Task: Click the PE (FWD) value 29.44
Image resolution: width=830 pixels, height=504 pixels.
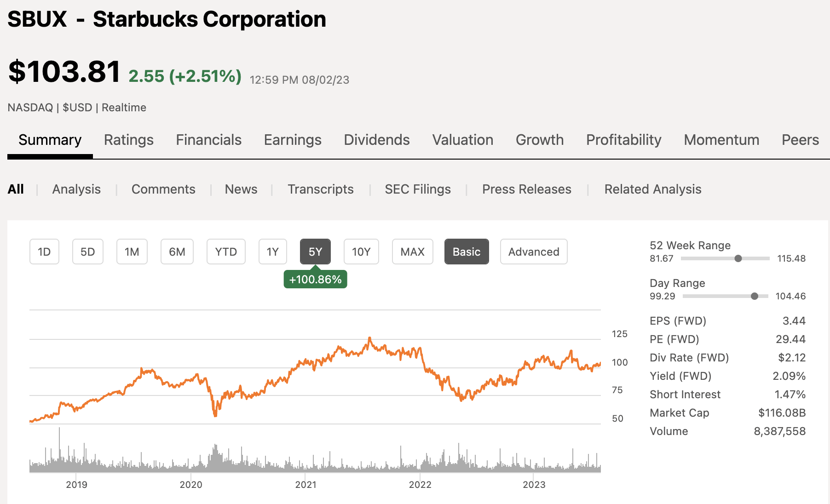Action: 790,339
